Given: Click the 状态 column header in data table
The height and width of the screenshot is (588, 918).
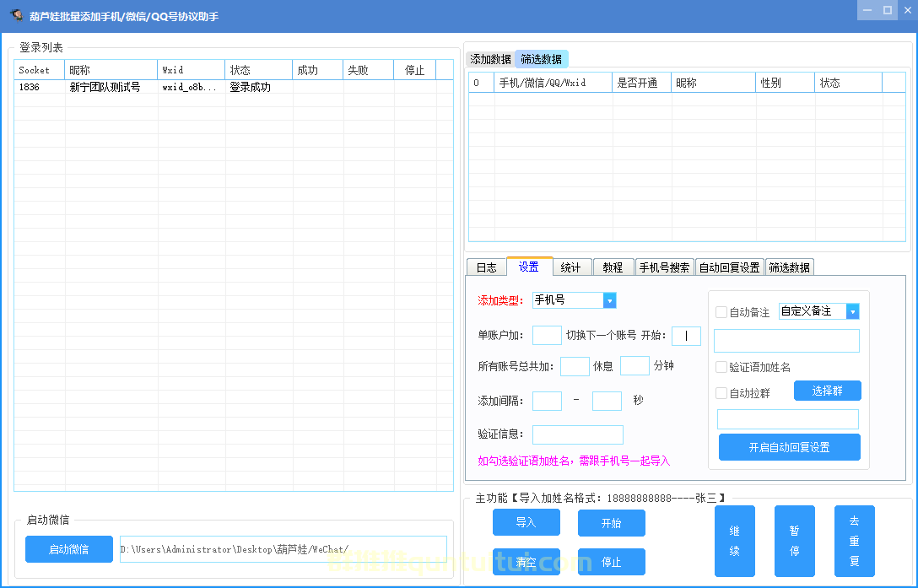Looking at the screenshot, I should pos(848,83).
